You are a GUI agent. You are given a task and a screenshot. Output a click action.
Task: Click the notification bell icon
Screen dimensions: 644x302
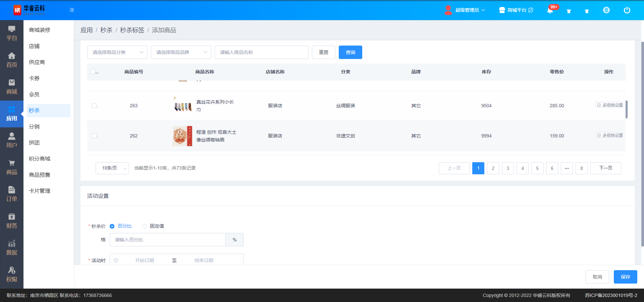coord(550,10)
